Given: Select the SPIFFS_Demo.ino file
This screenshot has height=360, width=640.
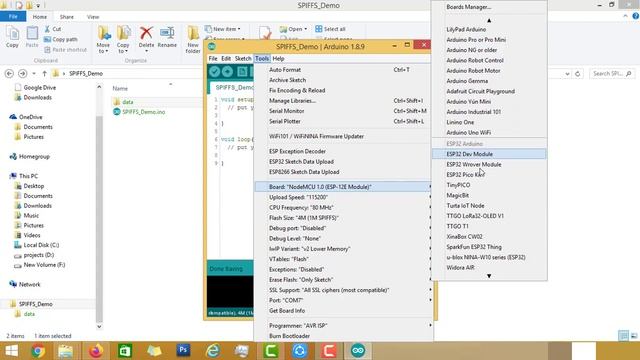Looking at the screenshot, I should click(x=140, y=112).
